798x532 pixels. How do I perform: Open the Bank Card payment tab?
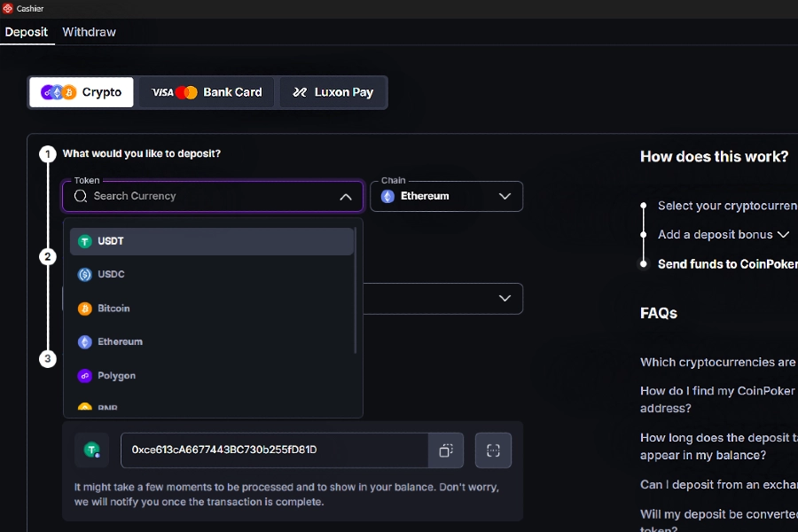tap(206, 91)
